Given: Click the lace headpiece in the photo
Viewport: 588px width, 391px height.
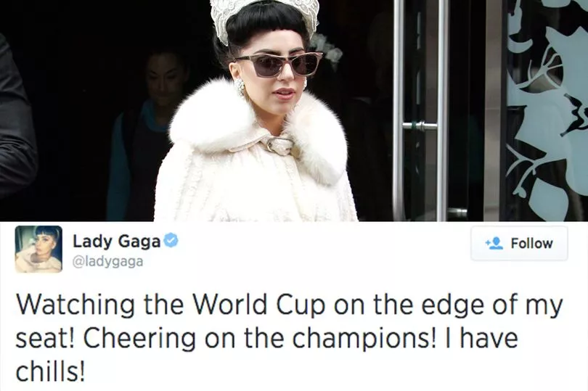Looking at the screenshot, I should click(x=264, y=17).
